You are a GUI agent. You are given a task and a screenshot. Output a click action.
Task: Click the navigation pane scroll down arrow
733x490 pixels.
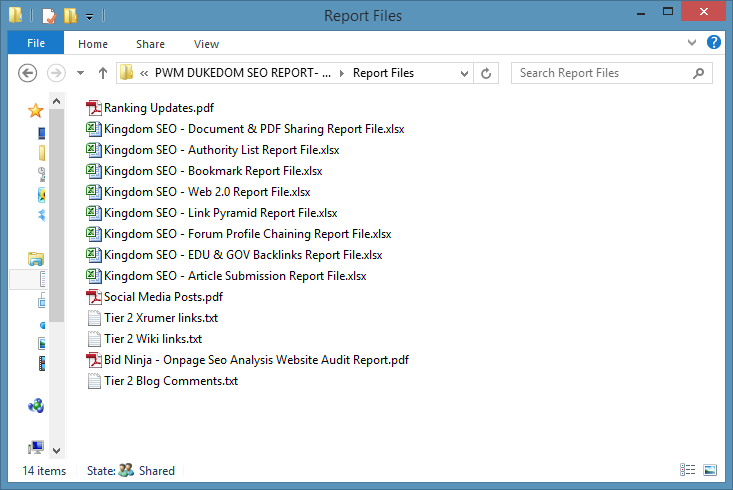point(57,451)
